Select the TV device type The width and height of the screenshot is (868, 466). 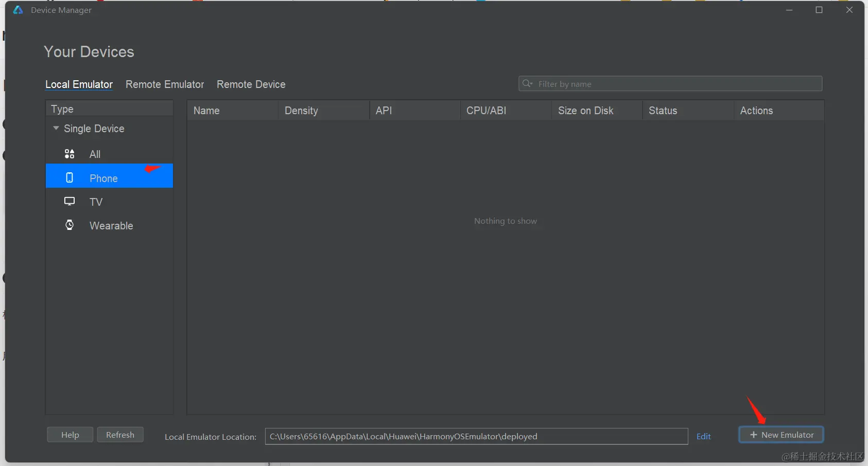point(109,202)
